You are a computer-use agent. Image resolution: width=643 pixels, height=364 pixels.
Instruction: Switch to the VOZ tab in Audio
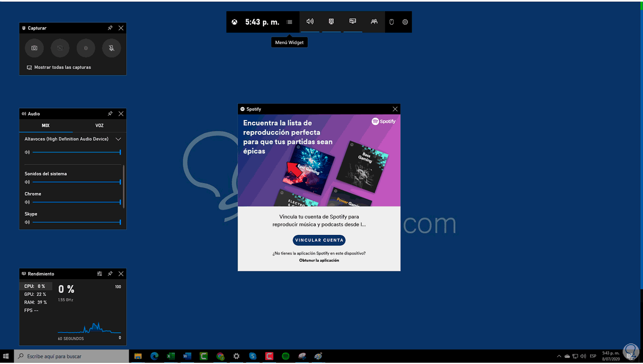click(99, 126)
